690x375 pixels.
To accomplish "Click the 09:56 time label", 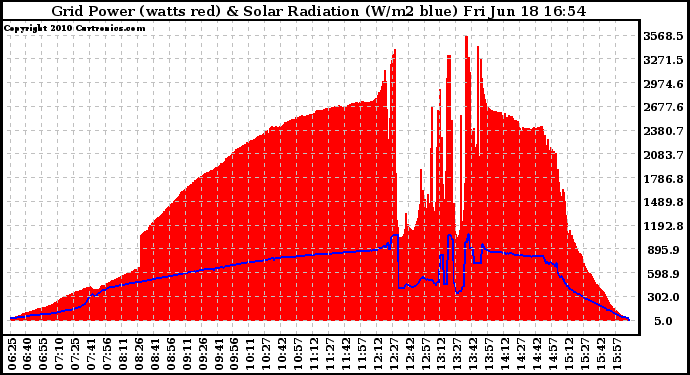I will coord(235,353).
